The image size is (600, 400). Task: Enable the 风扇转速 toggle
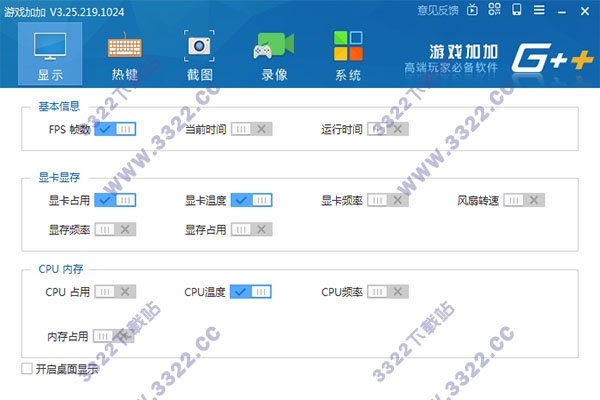(x=524, y=200)
